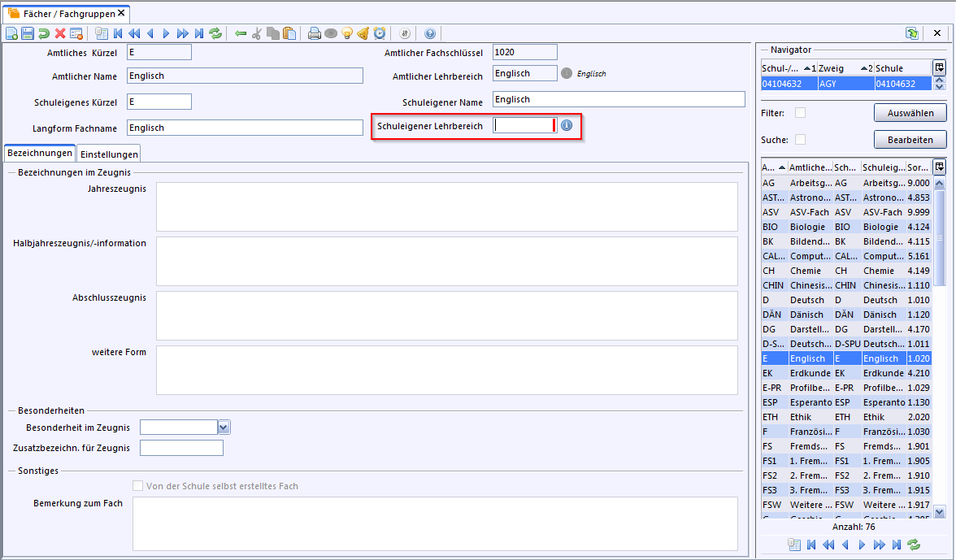Tick the Suche checkbox in Navigator
This screenshot has width=956, height=560.
coord(800,140)
